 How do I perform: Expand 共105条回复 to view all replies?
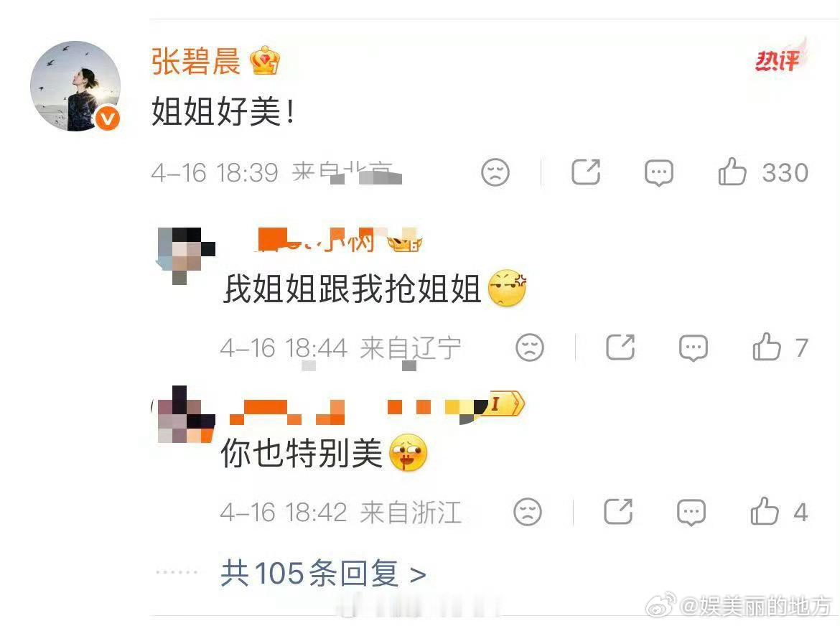click(324, 574)
